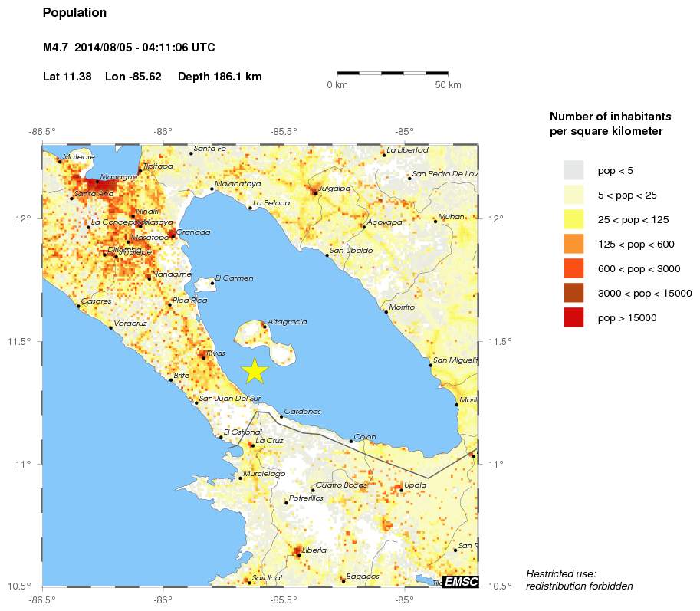Click the San Juan Del Sur marker
The image size is (700, 611).
[x=196, y=402]
